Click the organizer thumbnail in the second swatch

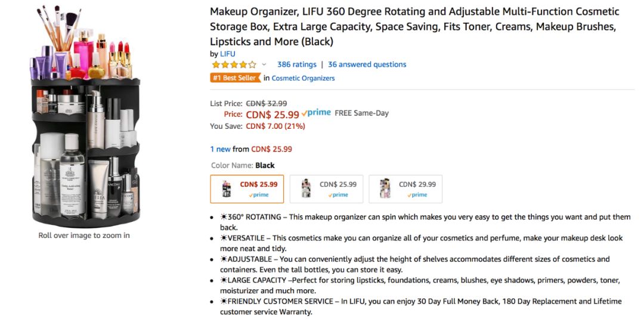[x=305, y=189]
